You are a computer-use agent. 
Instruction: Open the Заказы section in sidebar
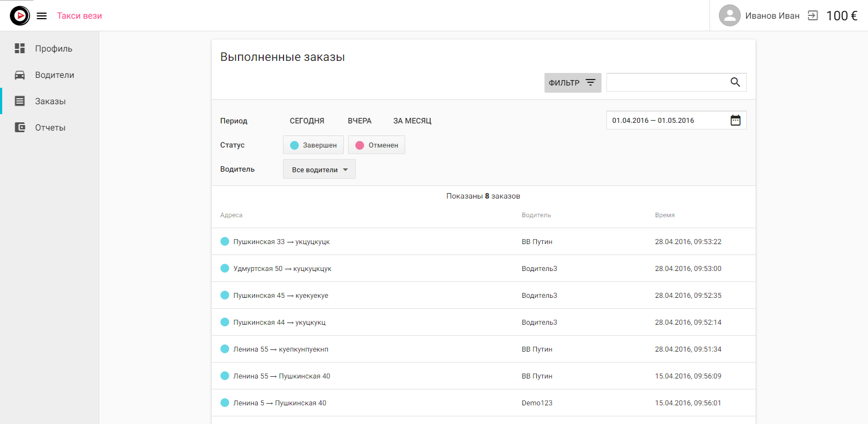tap(50, 101)
